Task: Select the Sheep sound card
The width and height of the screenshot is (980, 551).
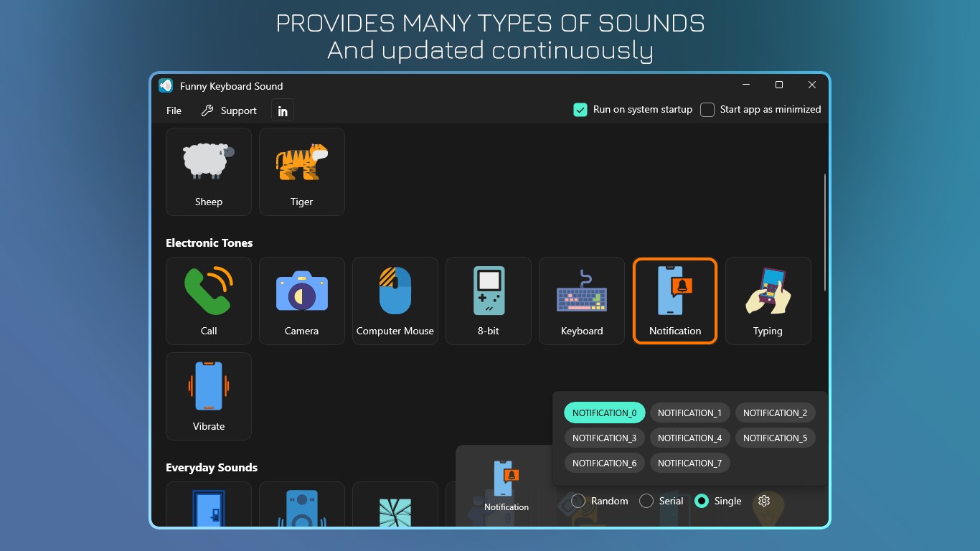Action: (x=209, y=171)
